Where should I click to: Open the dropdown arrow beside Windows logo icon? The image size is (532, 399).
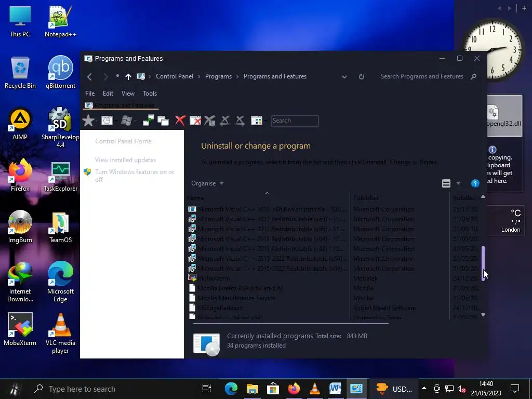[135, 121]
